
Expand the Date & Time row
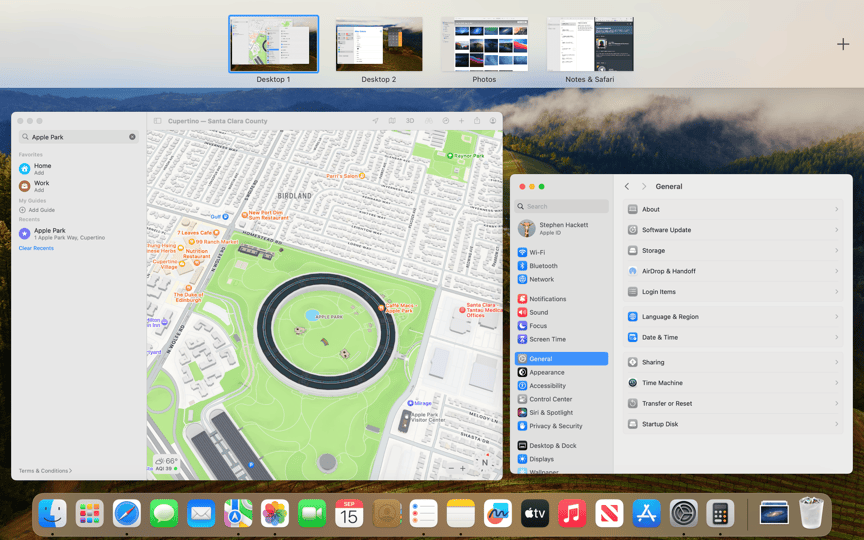pos(733,337)
